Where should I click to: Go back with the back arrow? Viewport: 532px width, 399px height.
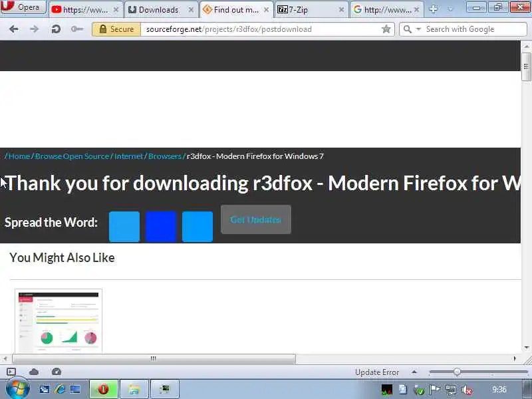pos(13,29)
